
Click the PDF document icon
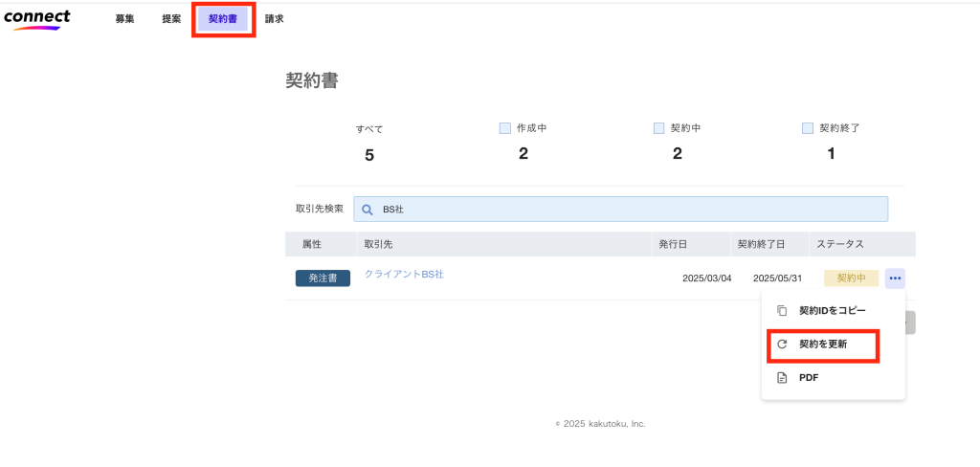click(x=782, y=377)
